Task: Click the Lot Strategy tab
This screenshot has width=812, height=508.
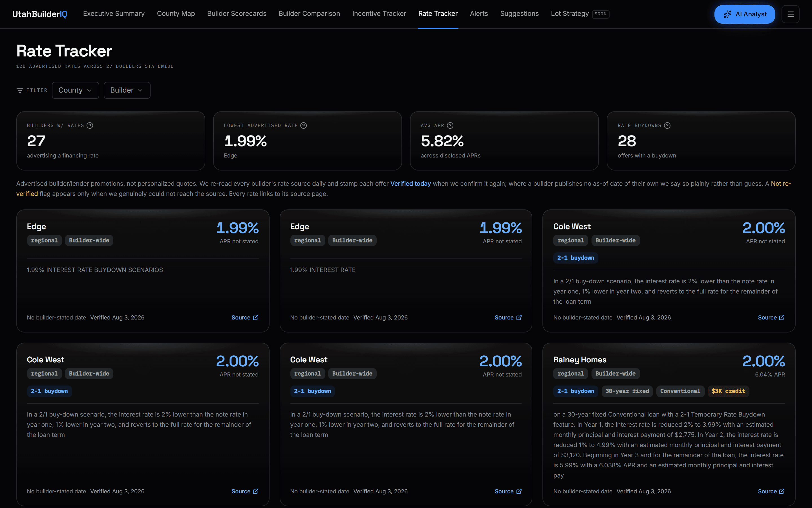Action: tap(570, 14)
